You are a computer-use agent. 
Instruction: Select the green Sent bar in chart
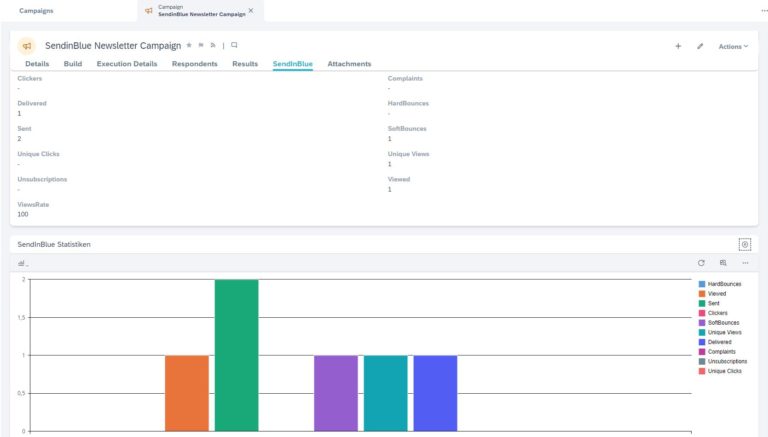[x=237, y=356]
